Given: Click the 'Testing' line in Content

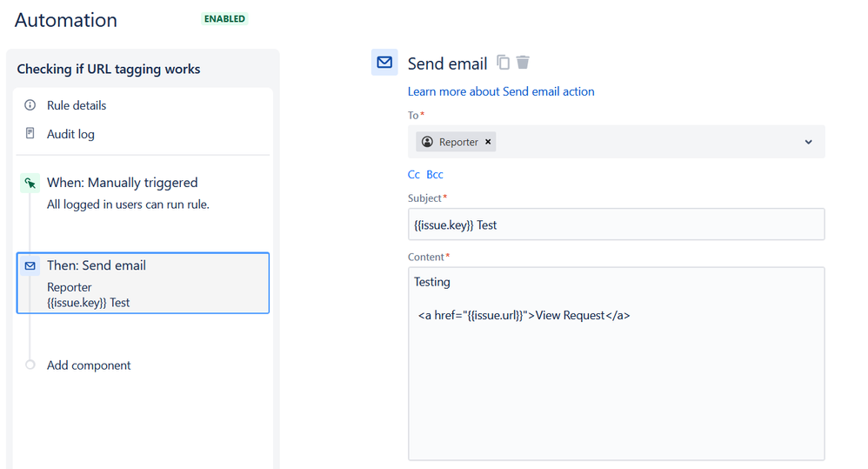Looking at the screenshot, I should pyautogui.click(x=431, y=282).
